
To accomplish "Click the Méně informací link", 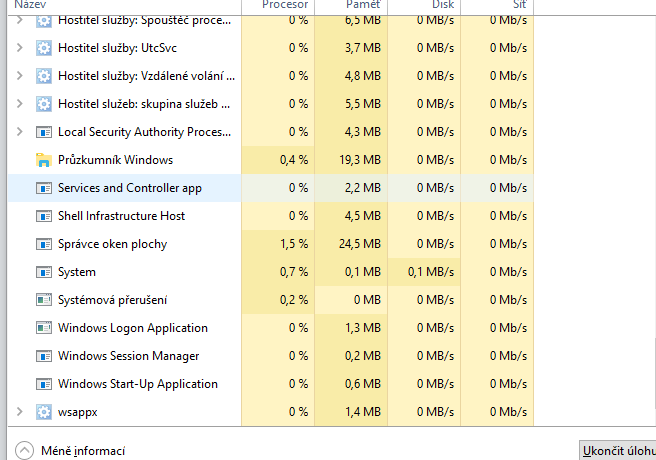I will tap(83, 451).
